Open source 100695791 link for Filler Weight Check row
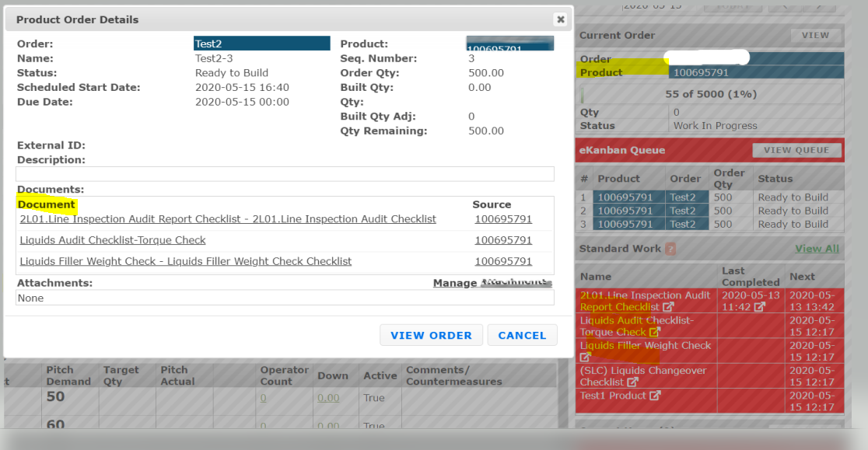Image resolution: width=868 pixels, height=450 pixels. coord(503,261)
